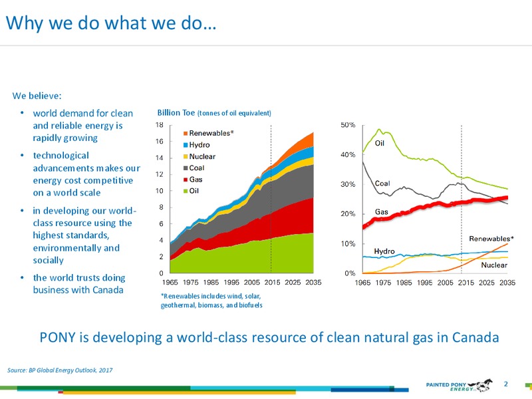Click the 'We believe:' heading
Viewport: 532px width, 399px height.
pyautogui.click(x=37, y=96)
